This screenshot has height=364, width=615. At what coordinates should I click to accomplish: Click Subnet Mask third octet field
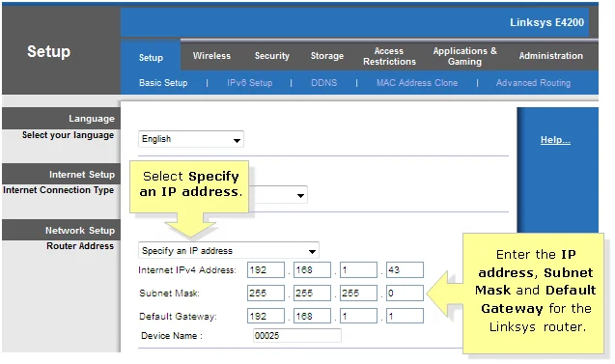pyautogui.click(x=358, y=293)
